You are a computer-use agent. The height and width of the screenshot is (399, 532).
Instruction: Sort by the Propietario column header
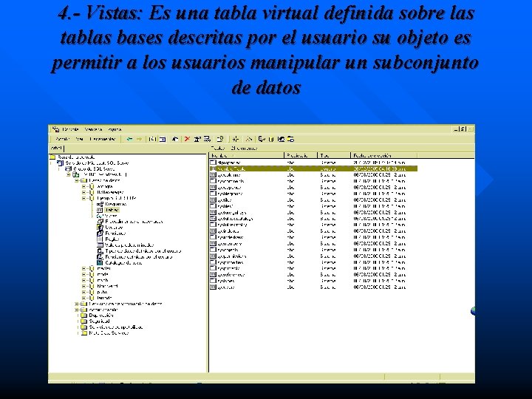(301, 155)
